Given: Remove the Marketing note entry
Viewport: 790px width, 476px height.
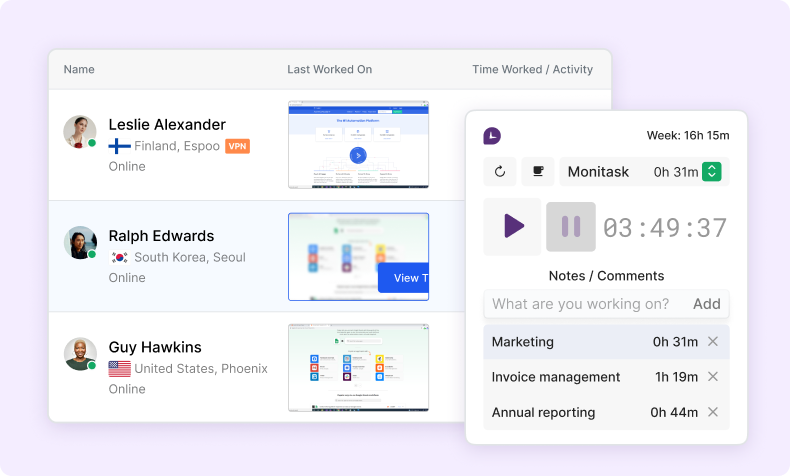Looking at the screenshot, I should point(712,342).
